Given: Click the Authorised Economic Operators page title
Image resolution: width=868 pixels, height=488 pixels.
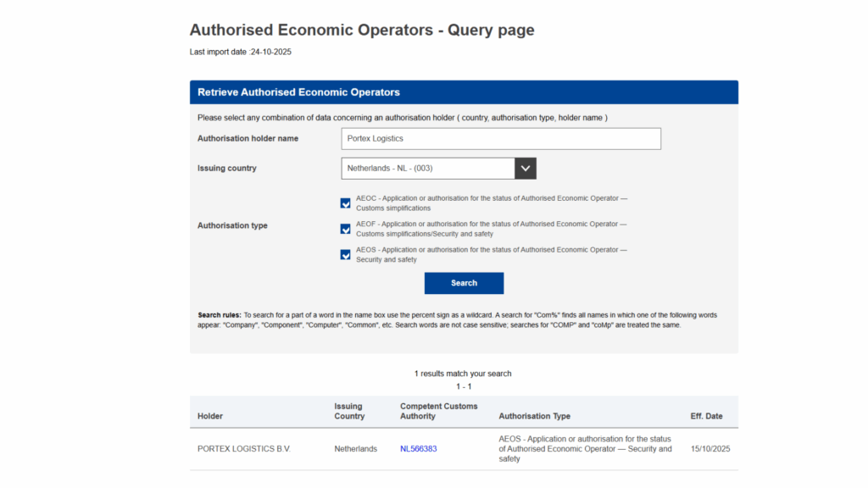Looking at the screenshot, I should (362, 30).
